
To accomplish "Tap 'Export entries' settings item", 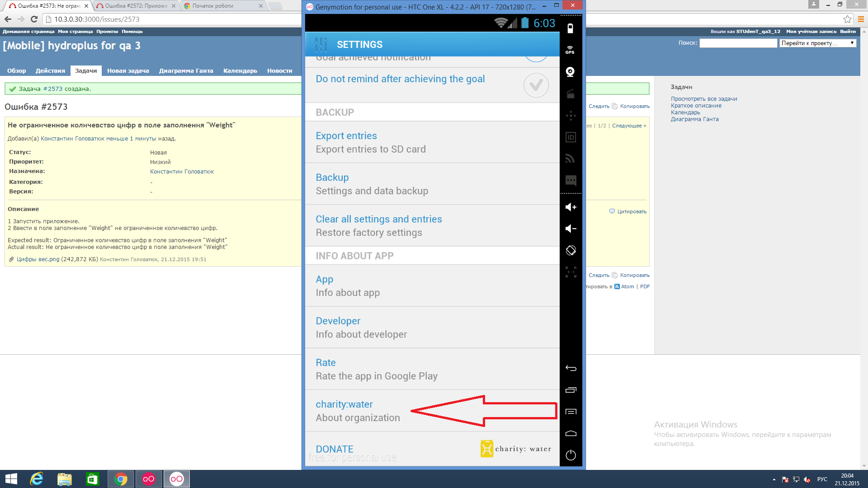I will coord(346,136).
